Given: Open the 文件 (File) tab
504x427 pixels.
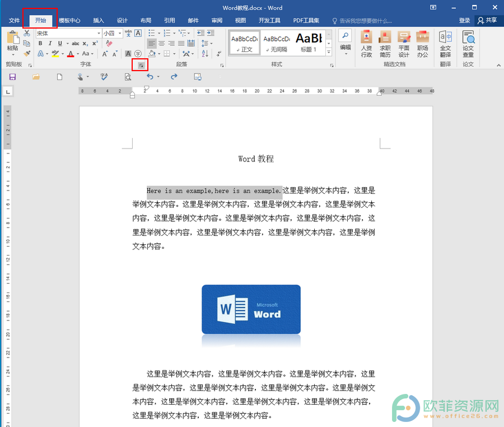Looking at the screenshot, I should 14,21.
